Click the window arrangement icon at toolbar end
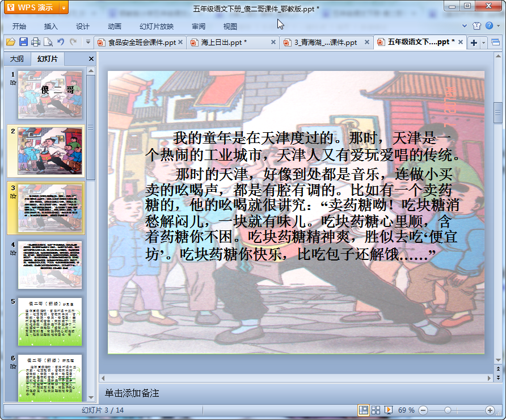506x420 pixels. click(496, 43)
